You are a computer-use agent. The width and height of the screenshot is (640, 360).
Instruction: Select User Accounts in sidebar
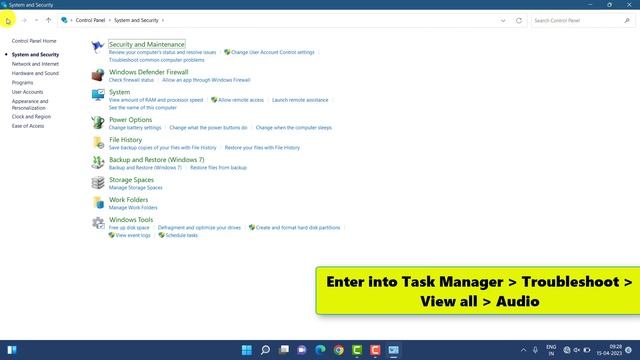(x=27, y=92)
